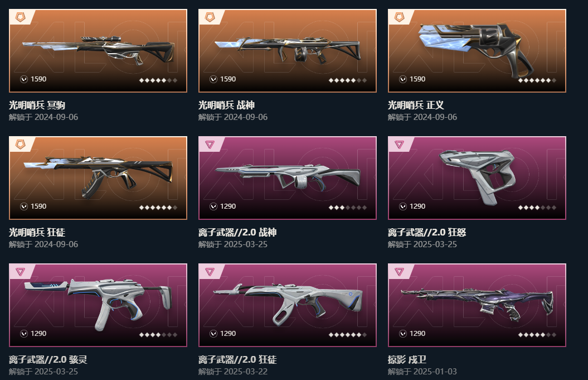This screenshot has width=588, height=380.
Task: Click the VP currency icon on 光明哨兵 战神 card
Action: [213, 79]
